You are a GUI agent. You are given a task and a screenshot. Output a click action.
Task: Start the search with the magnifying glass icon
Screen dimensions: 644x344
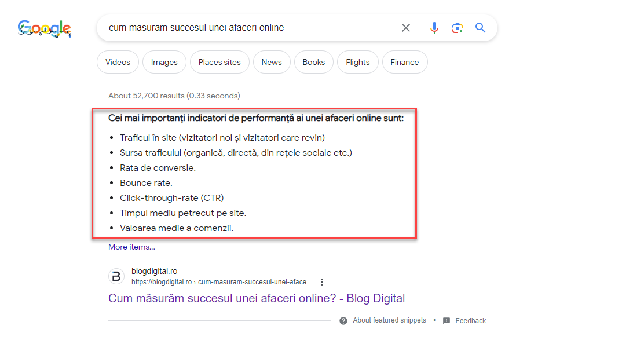480,27
